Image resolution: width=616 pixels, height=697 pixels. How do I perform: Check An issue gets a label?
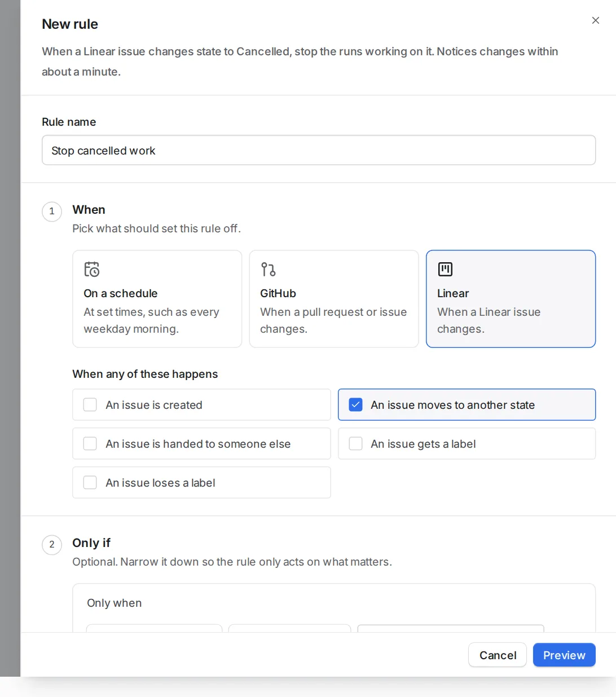pos(355,444)
